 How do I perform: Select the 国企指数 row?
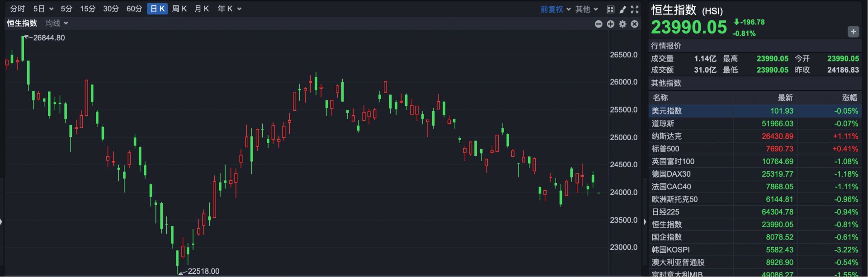(755, 237)
